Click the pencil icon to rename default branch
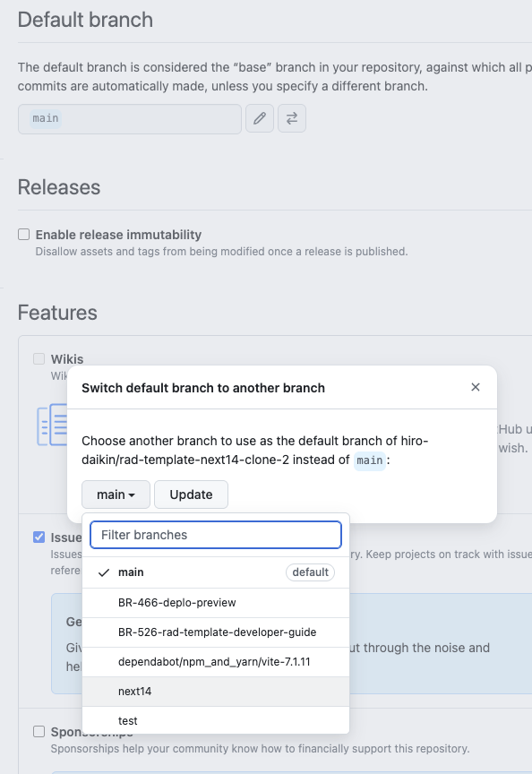This screenshot has width=532, height=774. (259, 118)
